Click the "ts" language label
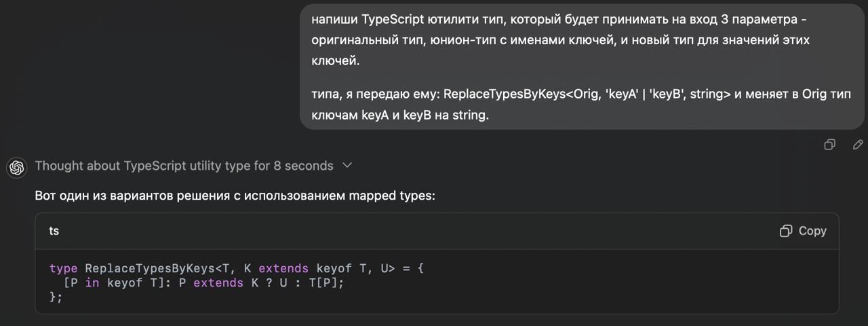Image resolution: width=868 pixels, height=326 pixels. point(54,231)
